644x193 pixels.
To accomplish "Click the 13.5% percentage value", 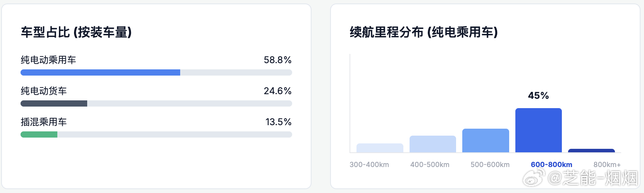I will (x=278, y=122).
